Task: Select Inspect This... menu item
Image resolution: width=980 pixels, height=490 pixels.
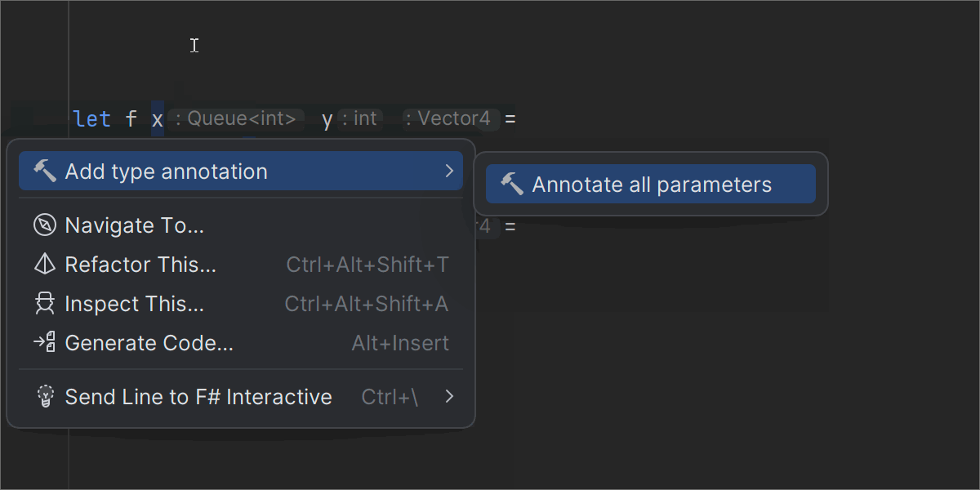Action: coord(135,304)
